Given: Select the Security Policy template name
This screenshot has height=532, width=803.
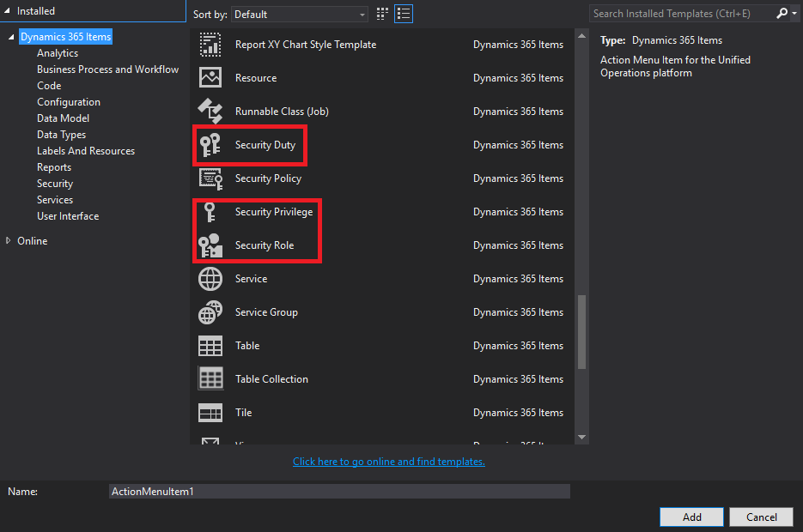Looking at the screenshot, I should pyautogui.click(x=268, y=178).
